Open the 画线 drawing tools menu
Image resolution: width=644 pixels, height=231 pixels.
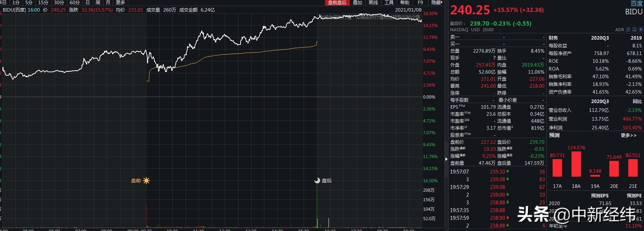click(373, 2)
